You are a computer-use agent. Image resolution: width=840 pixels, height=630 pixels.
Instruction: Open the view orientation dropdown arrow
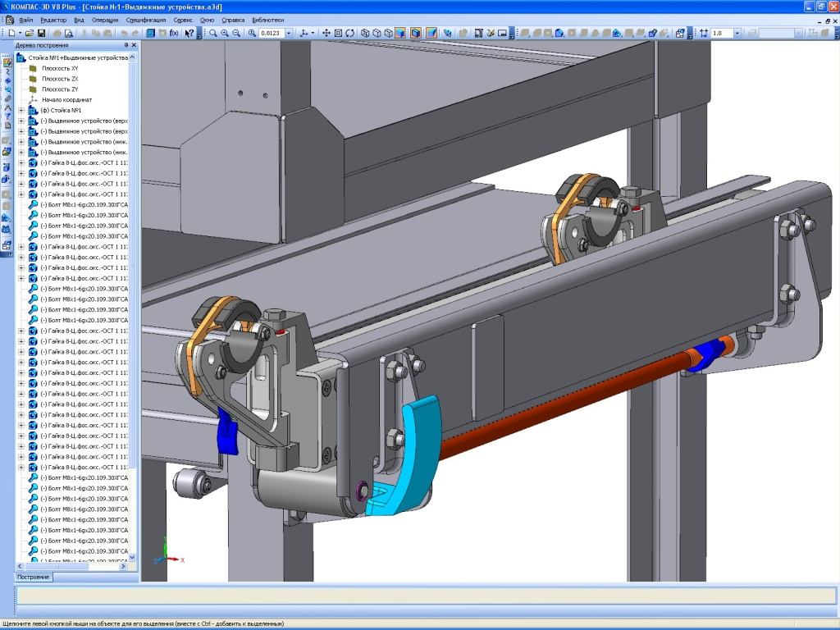tap(314, 33)
